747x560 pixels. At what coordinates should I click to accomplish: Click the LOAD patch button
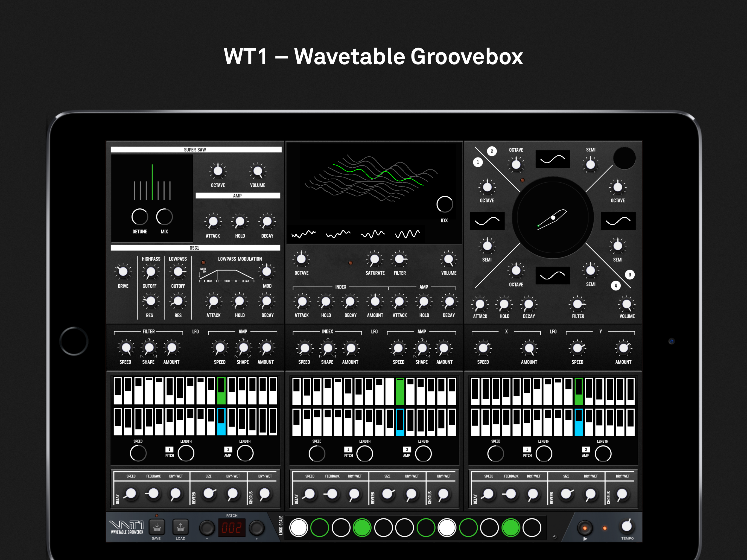pos(181,527)
